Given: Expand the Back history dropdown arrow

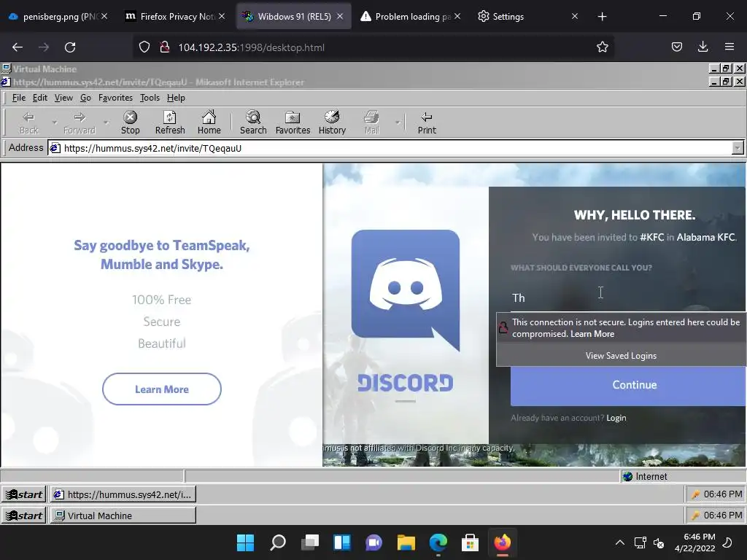Looking at the screenshot, I should pos(54,122).
